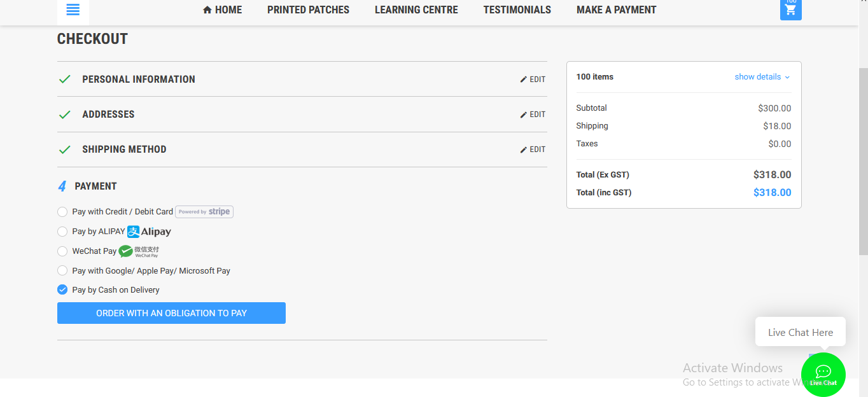Viewport: 868px width, 397px height.
Task: Open the Learning Centre menu item
Action: coord(416,10)
